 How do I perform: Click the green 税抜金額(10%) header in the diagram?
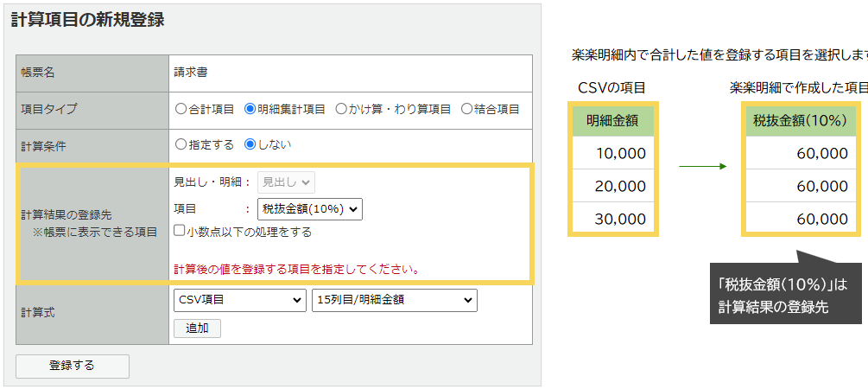point(800,120)
